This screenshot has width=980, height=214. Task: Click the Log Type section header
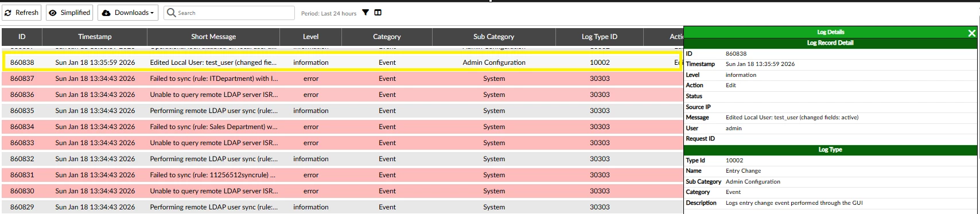point(830,150)
